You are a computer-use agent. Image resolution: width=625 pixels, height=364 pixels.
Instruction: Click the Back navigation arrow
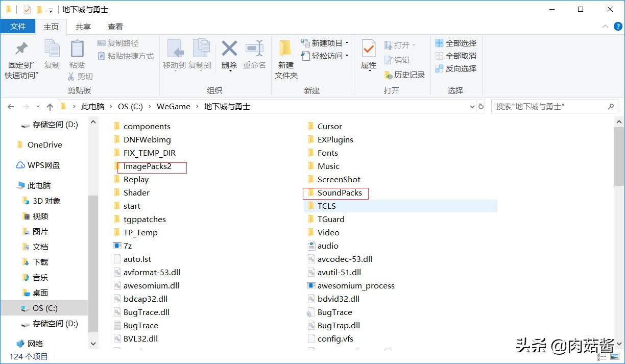click(x=11, y=107)
